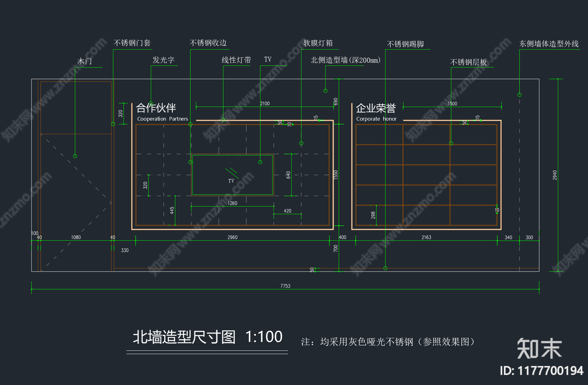Select the 合作伙伴 heading text
This screenshot has height=385, width=588.
156,108
